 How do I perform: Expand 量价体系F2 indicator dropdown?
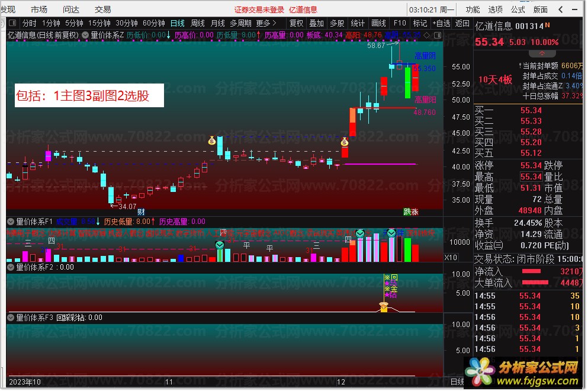tap(11, 267)
